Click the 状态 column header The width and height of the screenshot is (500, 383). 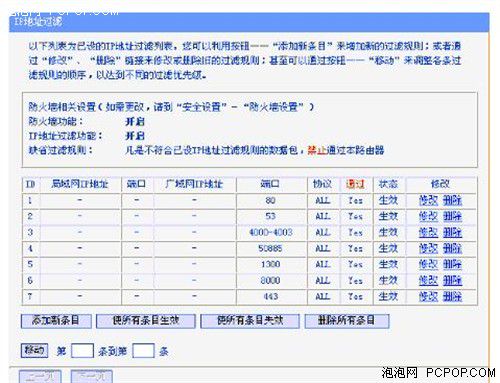click(x=388, y=184)
